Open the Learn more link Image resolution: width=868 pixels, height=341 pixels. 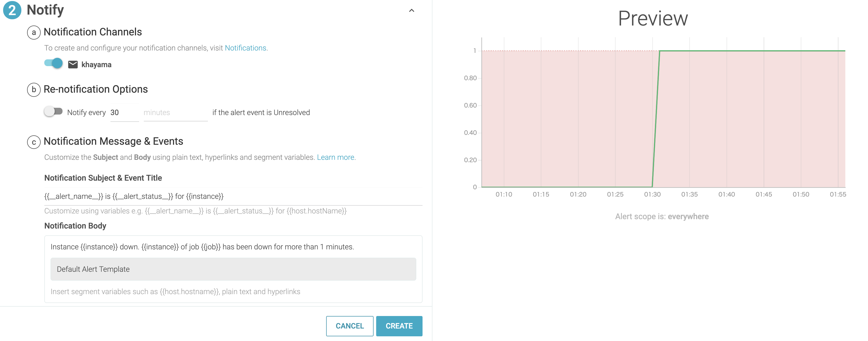click(x=335, y=157)
